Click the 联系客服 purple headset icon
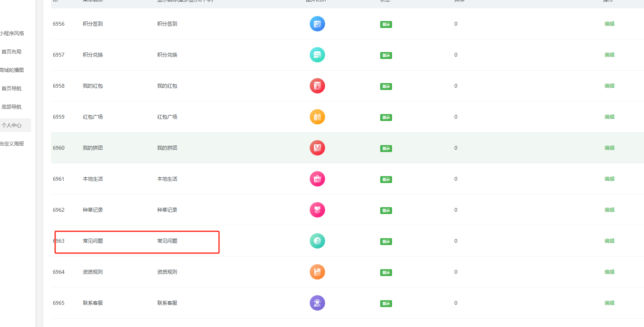 [317, 303]
